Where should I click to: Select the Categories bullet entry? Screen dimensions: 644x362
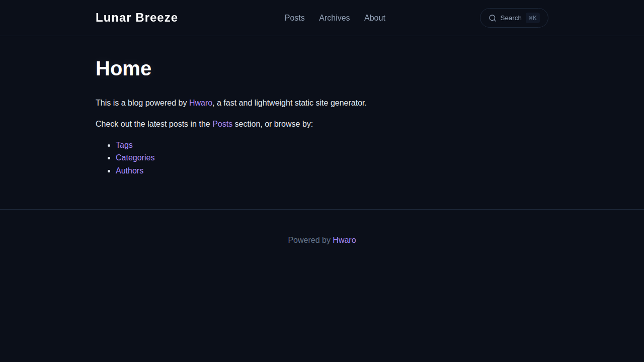click(x=135, y=157)
